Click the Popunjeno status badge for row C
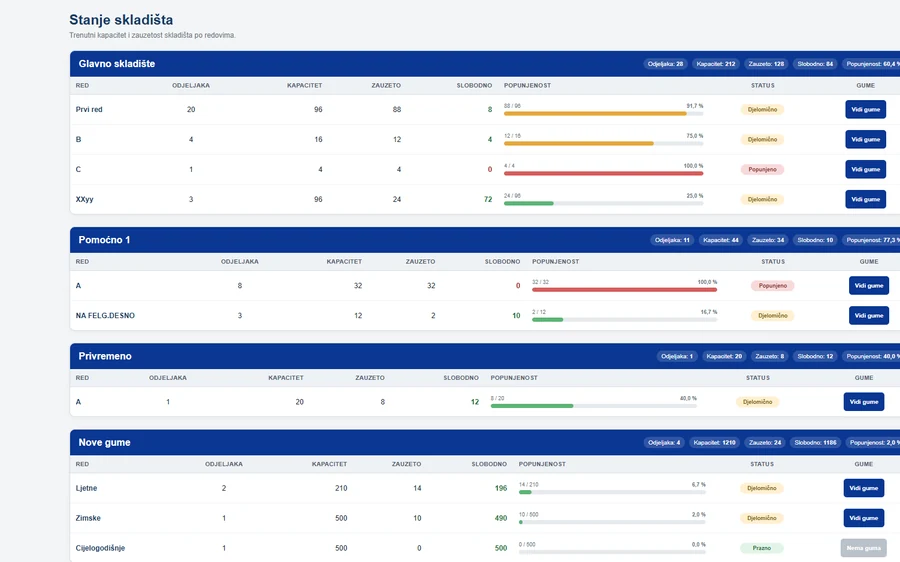Viewport: 900px width, 562px height. tap(762, 169)
